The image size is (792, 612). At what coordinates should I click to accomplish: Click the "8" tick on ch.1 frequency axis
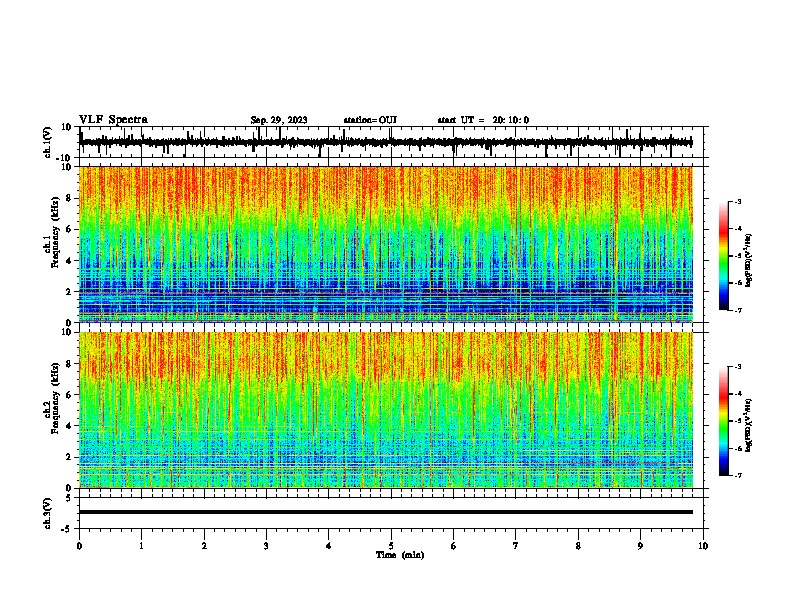(70, 198)
